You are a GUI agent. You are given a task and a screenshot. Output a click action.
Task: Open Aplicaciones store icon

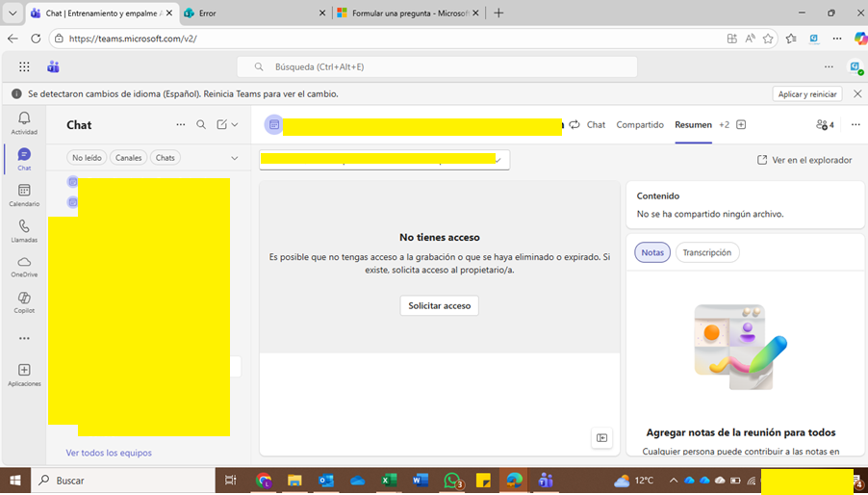pyautogui.click(x=24, y=375)
